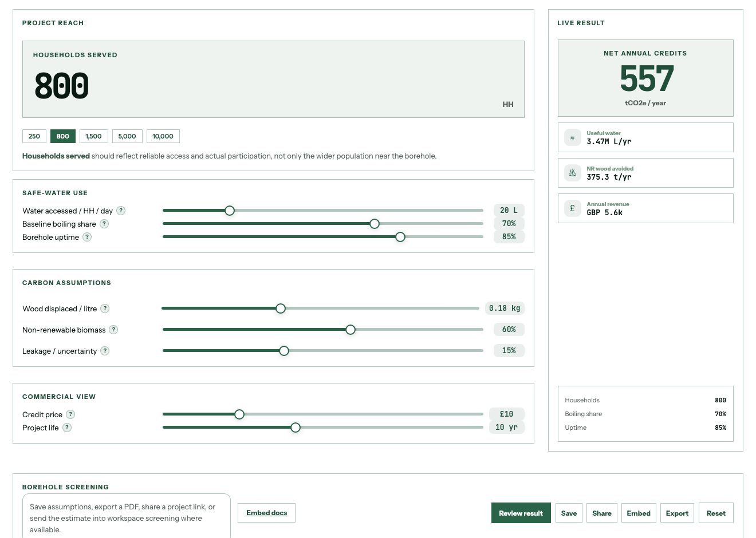Open help for Leakage / uncertainty

[x=105, y=351]
